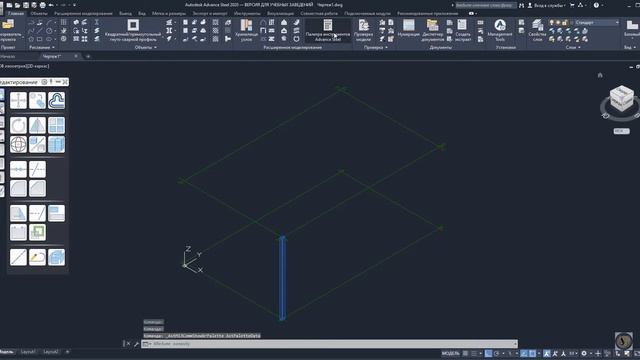Toggle annotation objects visibility in status bar
The image size is (640, 360).
point(547,353)
